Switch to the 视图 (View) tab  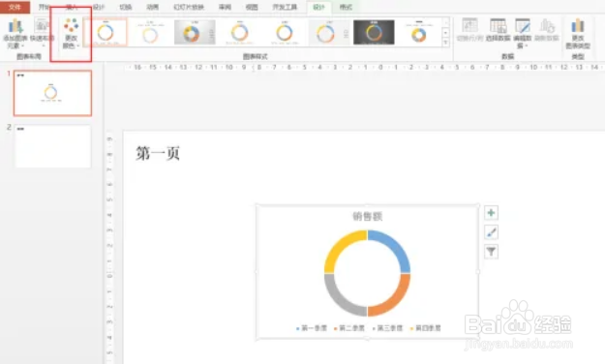(252, 7)
